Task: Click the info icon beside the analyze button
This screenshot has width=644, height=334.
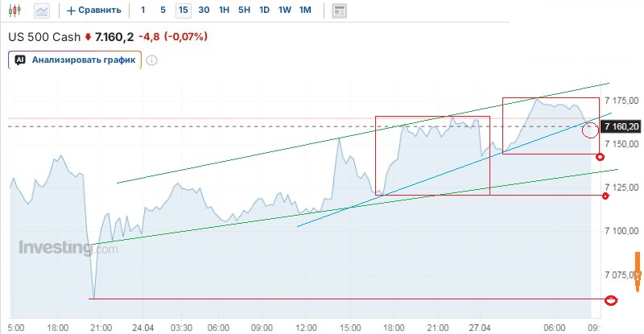Action: [x=151, y=60]
